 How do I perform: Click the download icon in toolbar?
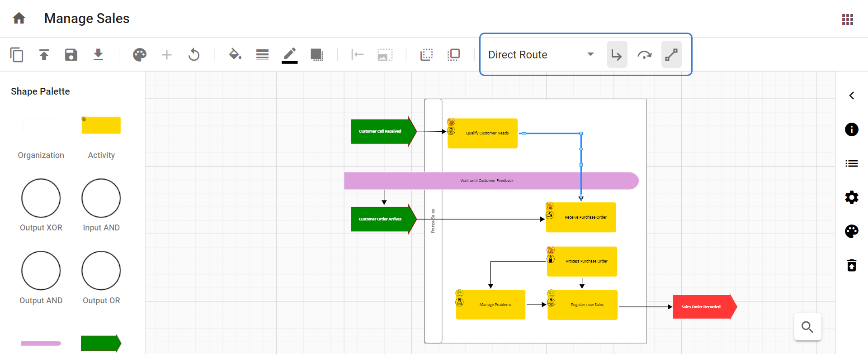(x=98, y=55)
